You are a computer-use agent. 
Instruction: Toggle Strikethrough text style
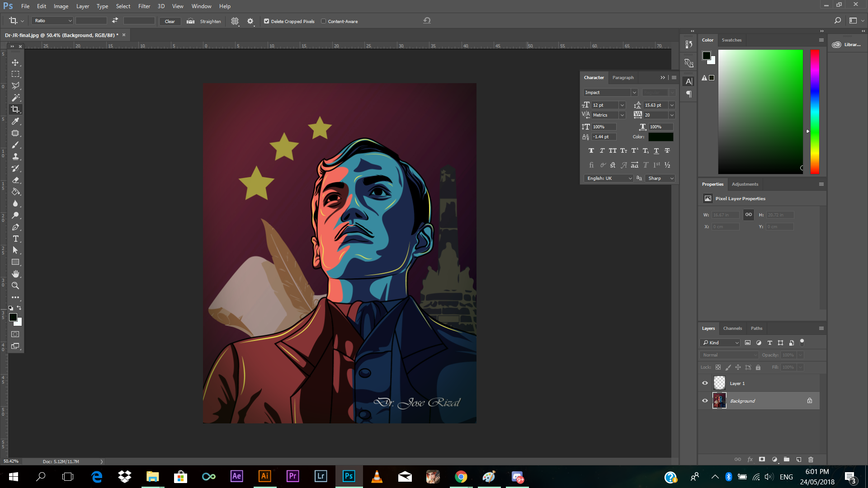[x=667, y=150]
